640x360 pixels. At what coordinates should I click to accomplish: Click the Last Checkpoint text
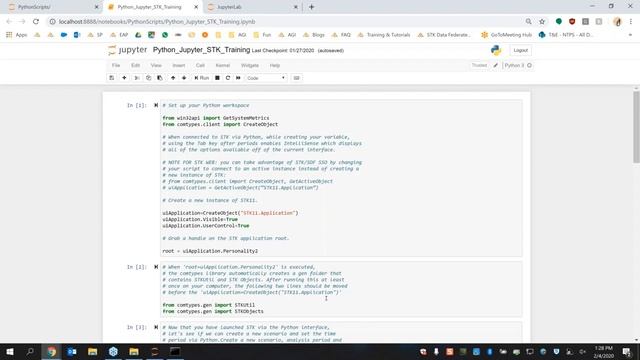[x=283, y=51]
